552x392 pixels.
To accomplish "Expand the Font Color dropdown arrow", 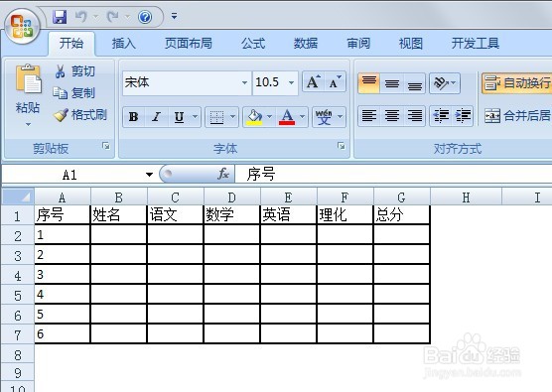I will tap(303, 116).
